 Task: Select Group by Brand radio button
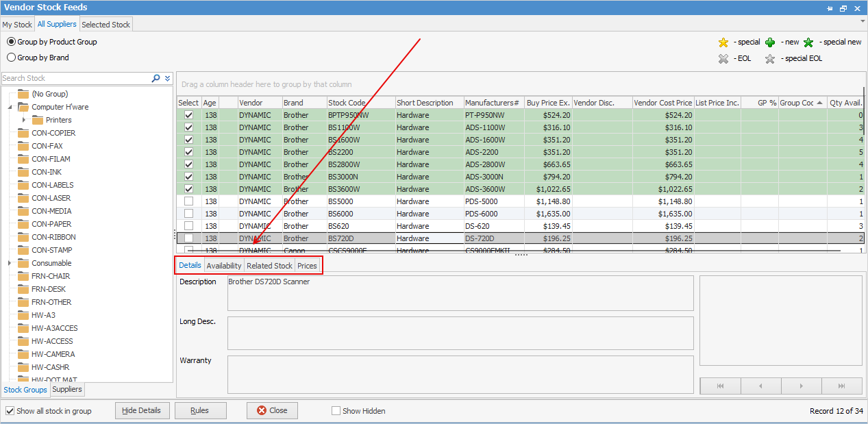pyautogui.click(x=11, y=58)
